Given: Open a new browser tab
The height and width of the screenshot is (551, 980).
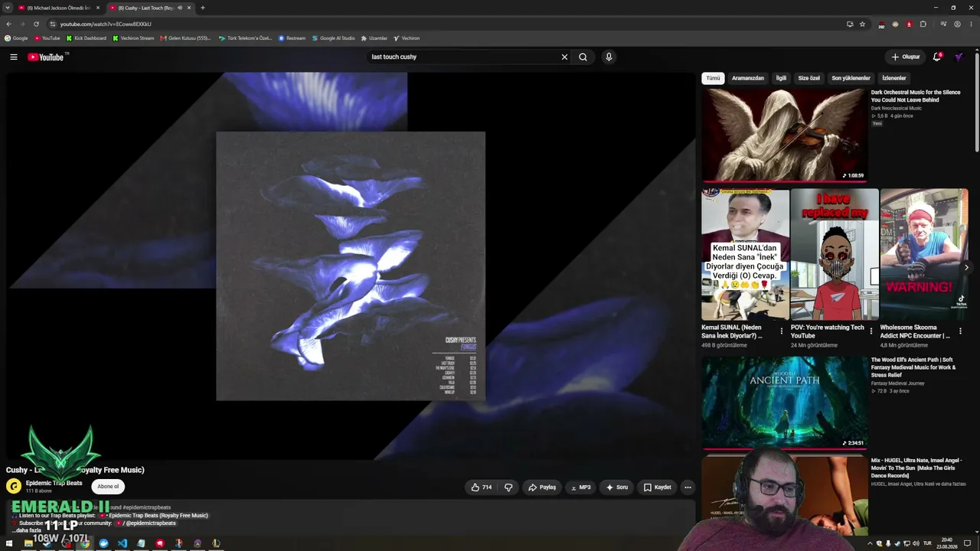Looking at the screenshot, I should 202,8.
